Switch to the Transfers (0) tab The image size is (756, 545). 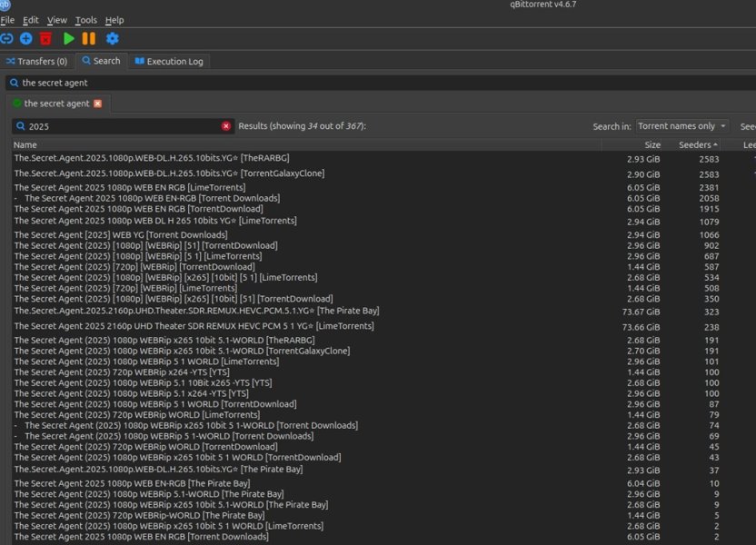pos(36,62)
